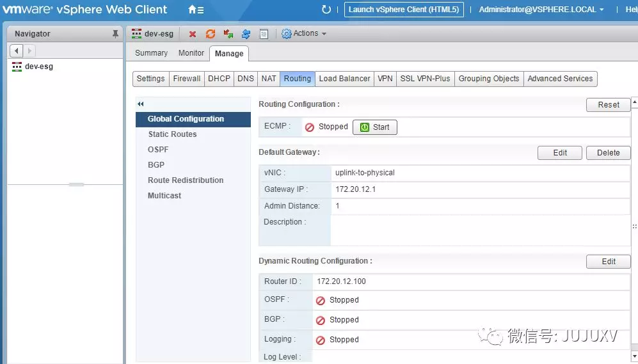Open the Settings sub-tab
Screen dimensions: 638x364
point(150,79)
